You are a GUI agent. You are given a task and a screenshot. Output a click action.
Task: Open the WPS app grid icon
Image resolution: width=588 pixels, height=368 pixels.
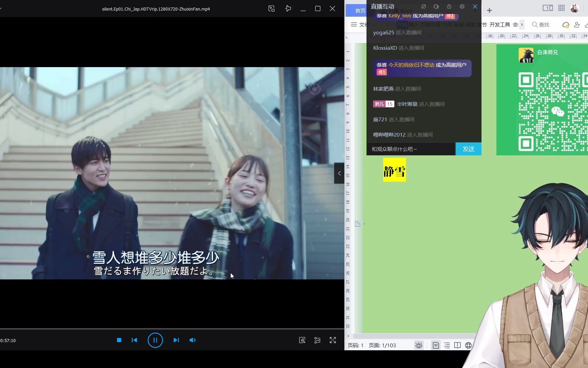(x=561, y=8)
